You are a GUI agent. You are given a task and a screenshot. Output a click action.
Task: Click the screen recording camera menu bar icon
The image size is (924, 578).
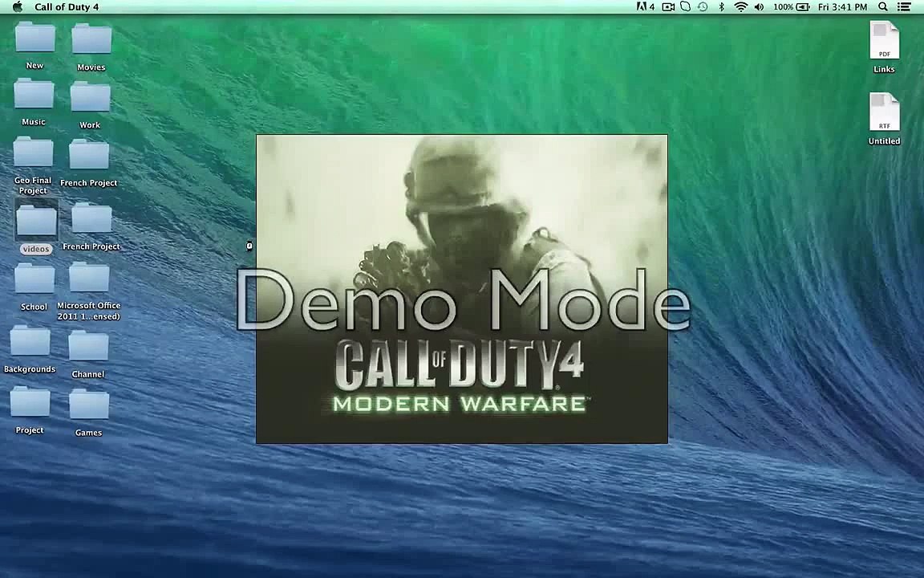click(668, 6)
